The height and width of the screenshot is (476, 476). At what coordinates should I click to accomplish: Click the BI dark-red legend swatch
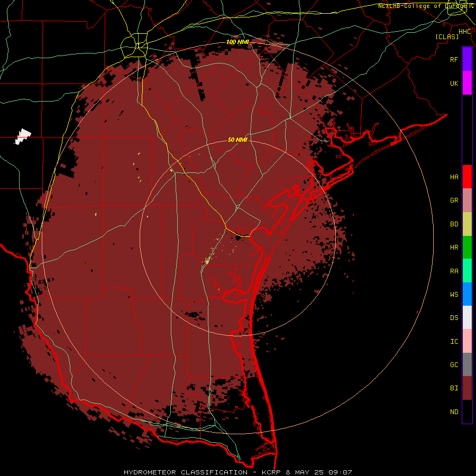point(467,388)
